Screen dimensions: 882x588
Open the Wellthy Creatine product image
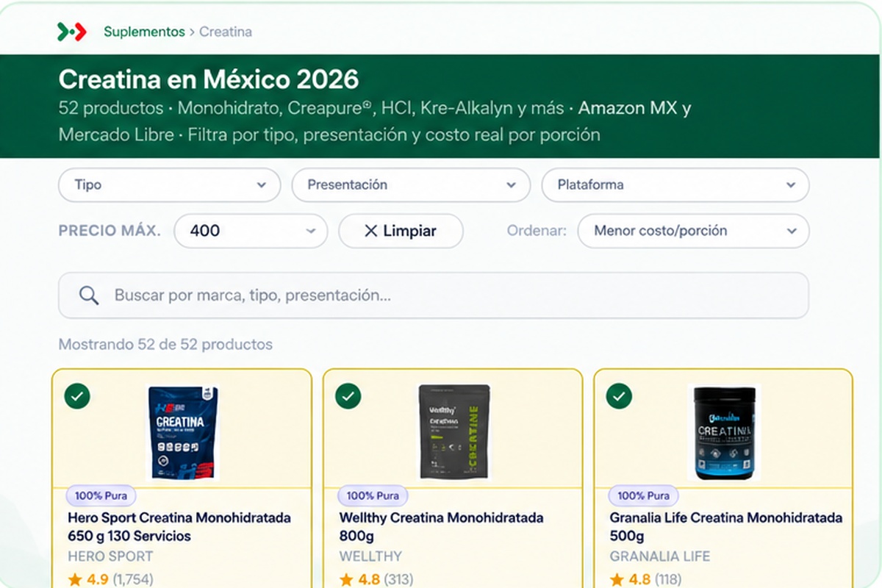[x=454, y=432]
